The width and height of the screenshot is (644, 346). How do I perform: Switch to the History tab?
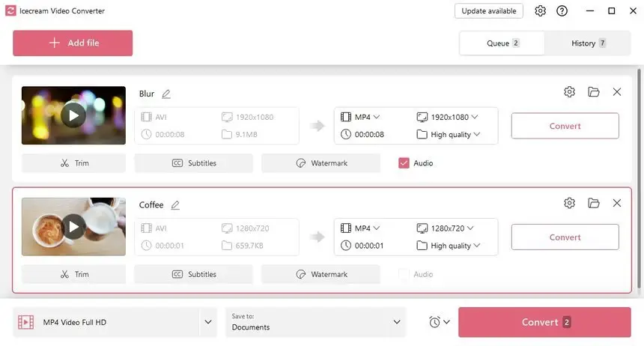[589, 43]
